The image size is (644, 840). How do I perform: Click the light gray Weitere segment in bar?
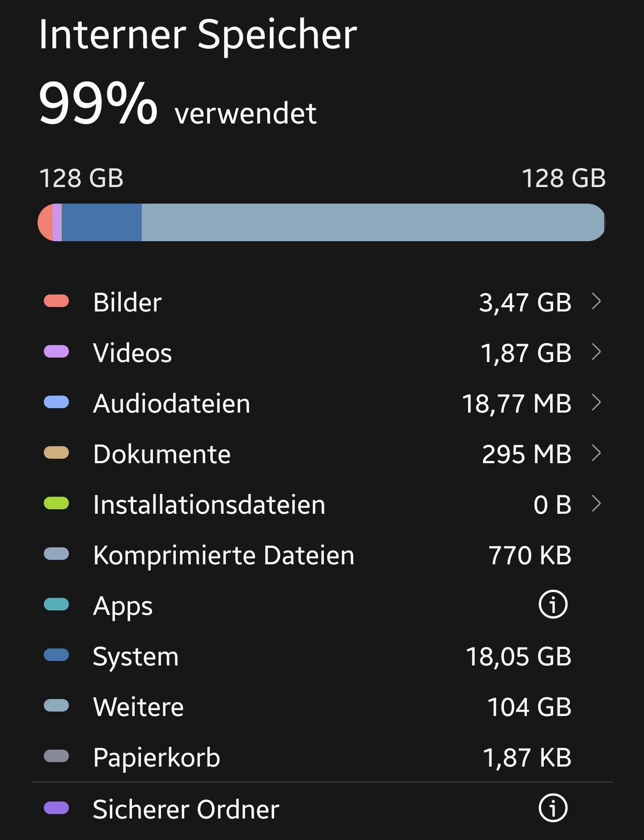pos(371,222)
